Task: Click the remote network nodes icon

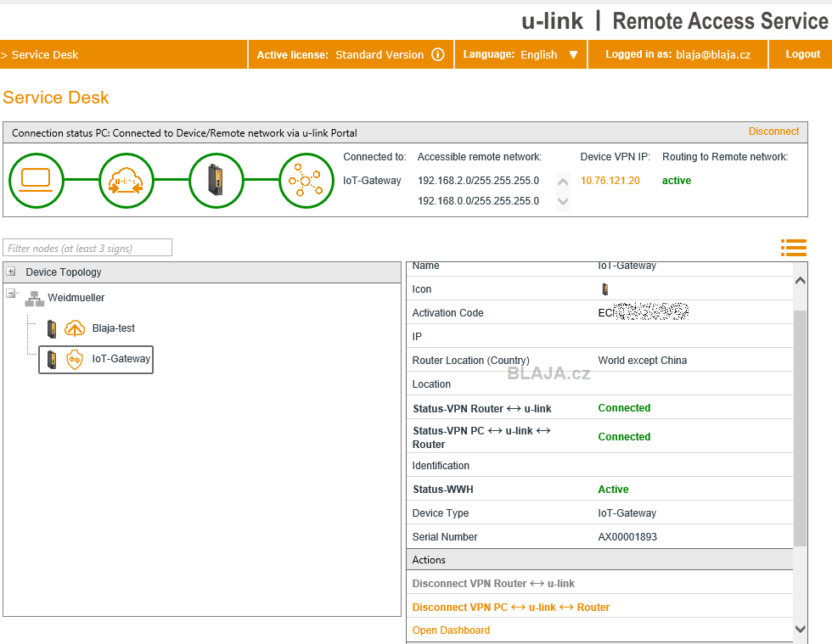Action: pyautogui.click(x=306, y=181)
